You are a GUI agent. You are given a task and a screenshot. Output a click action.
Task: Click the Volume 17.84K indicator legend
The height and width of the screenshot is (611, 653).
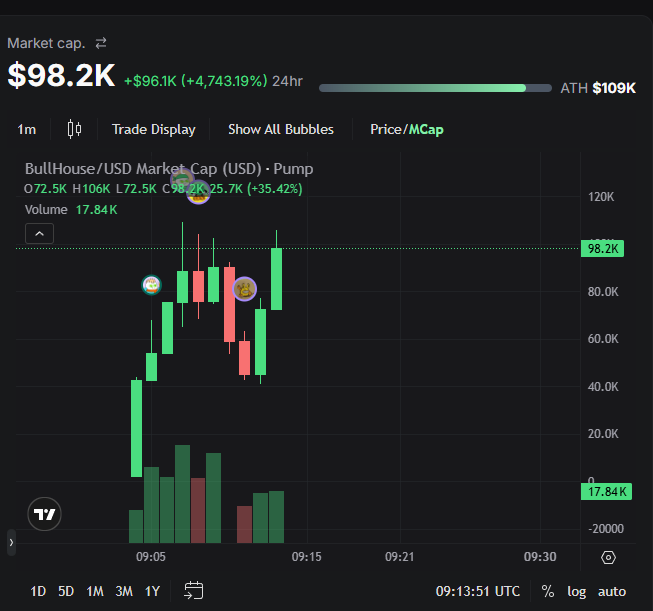pos(71,209)
